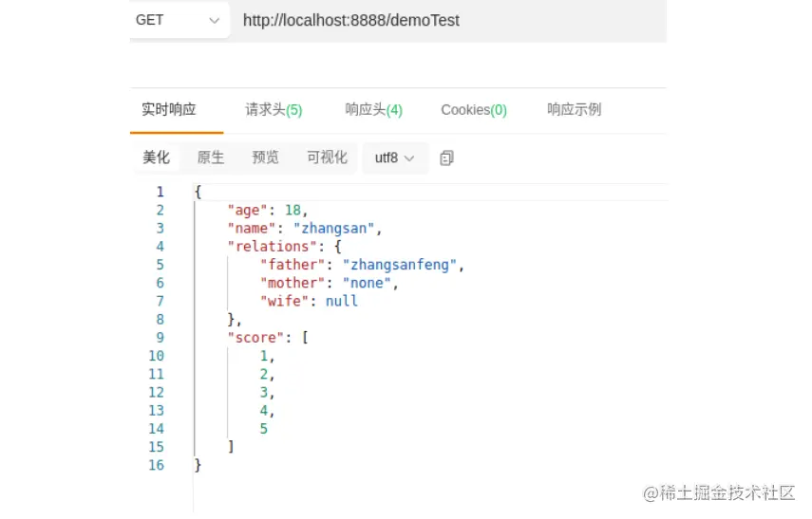This screenshot has height=519, width=812.
Task: Copy the response body with copy icon
Action: pyautogui.click(x=447, y=158)
